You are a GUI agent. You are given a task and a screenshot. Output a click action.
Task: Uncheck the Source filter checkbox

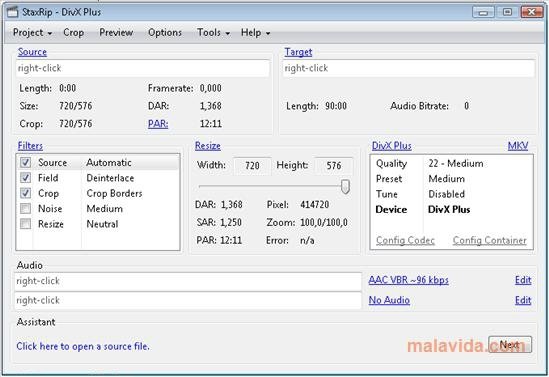pos(25,162)
